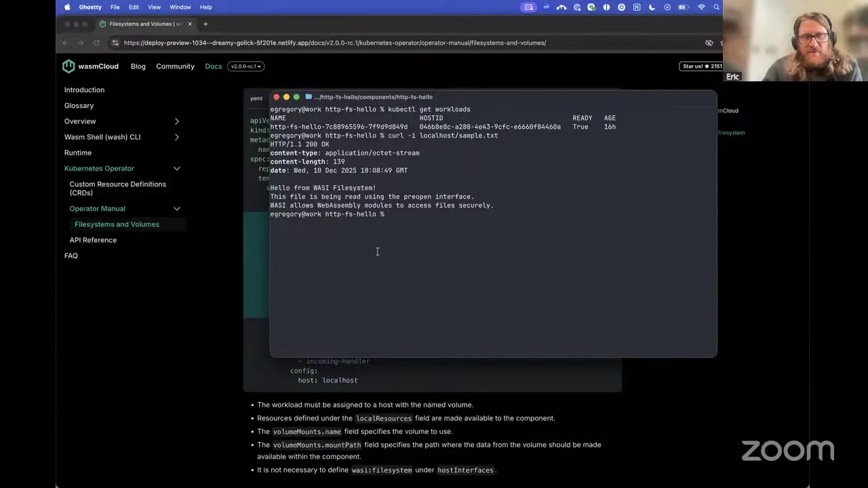
Task: Click the play circle menu bar icon
Action: [x=667, y=7]
